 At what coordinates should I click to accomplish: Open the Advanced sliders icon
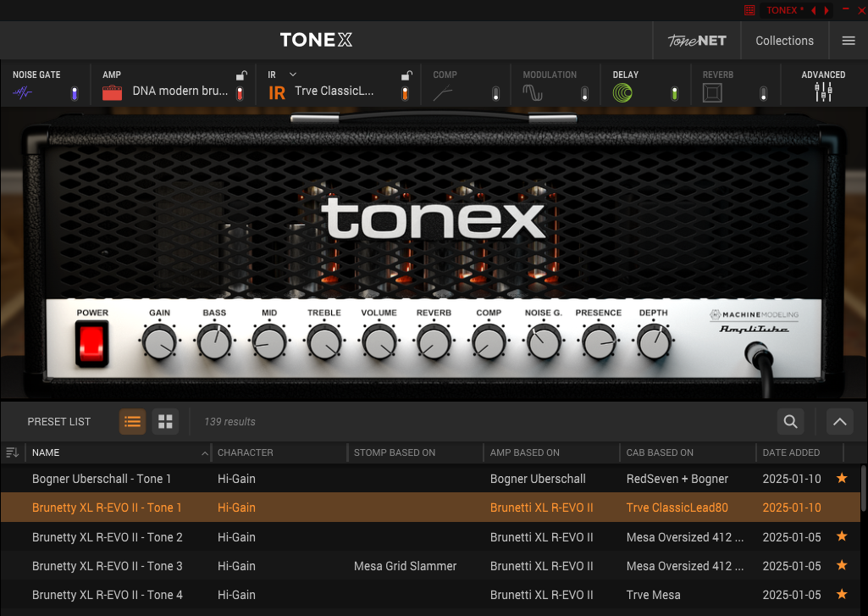click(823, 92)
